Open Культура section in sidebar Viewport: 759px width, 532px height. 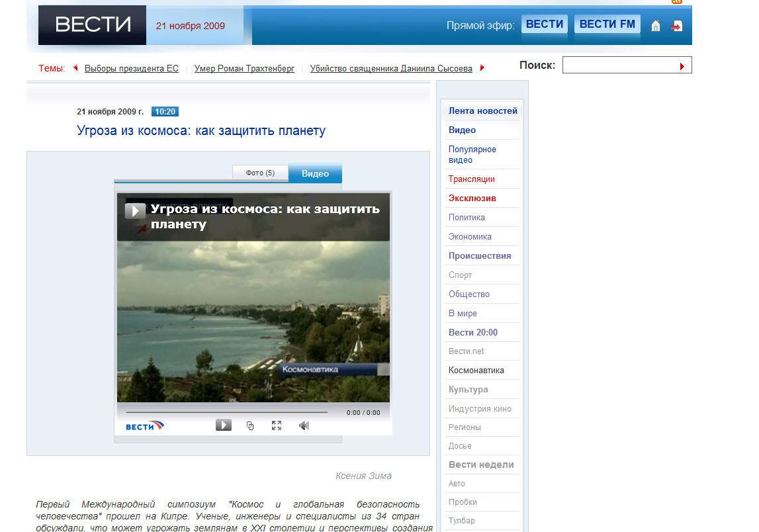(x=468, y=390)
